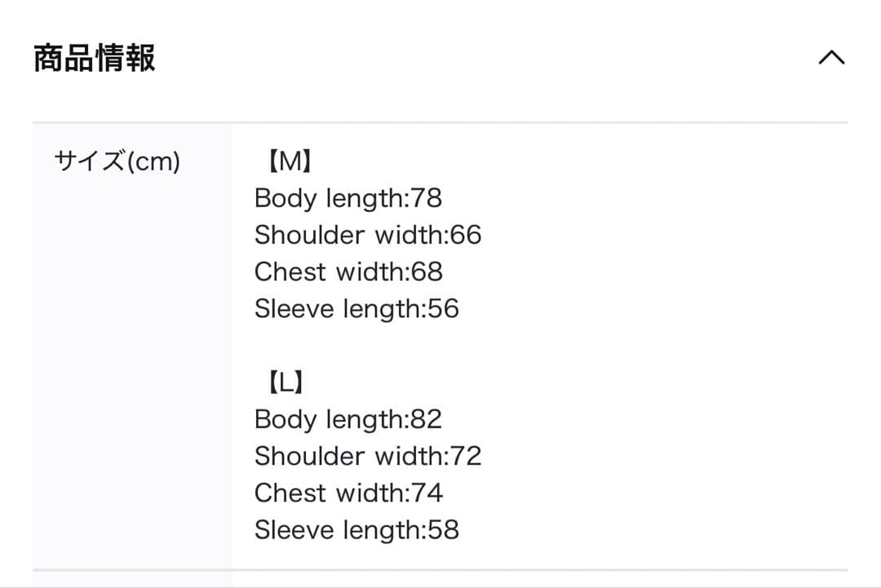The image size is (881, 588).
Task: Click the number 72 in L shoulder width
Action: pos(466,456)
